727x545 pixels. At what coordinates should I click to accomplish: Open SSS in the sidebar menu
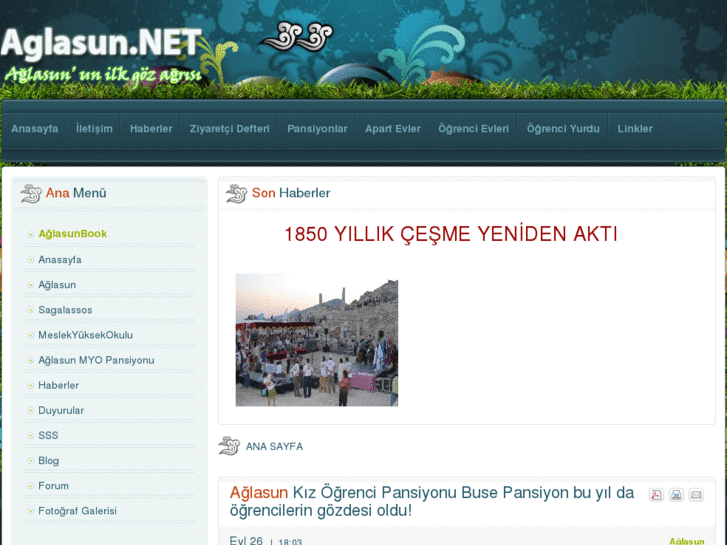pos(48,436)
